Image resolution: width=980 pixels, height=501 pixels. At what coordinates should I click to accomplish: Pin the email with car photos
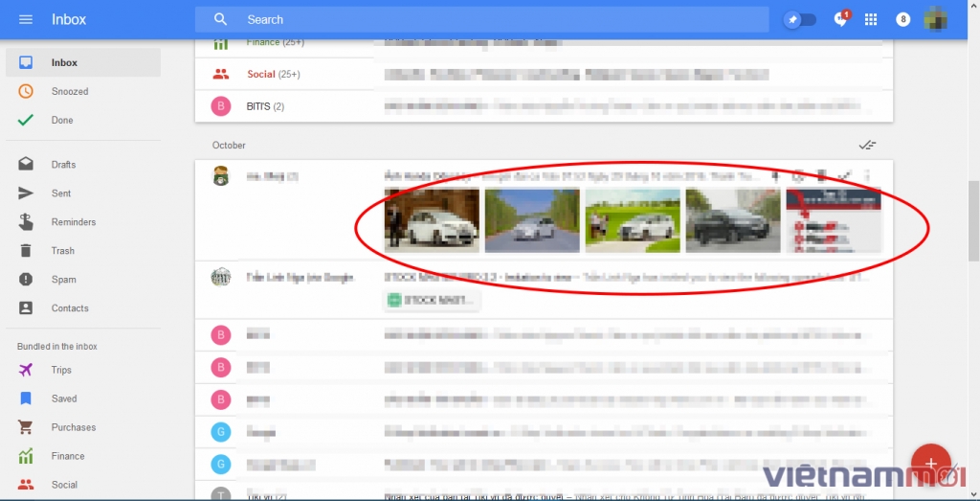coord(776,176)
